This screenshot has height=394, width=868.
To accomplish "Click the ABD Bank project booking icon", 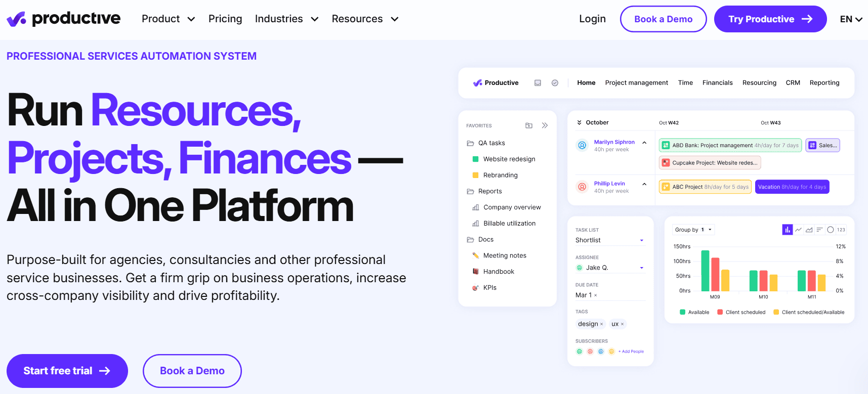I will tap(666, 146).
